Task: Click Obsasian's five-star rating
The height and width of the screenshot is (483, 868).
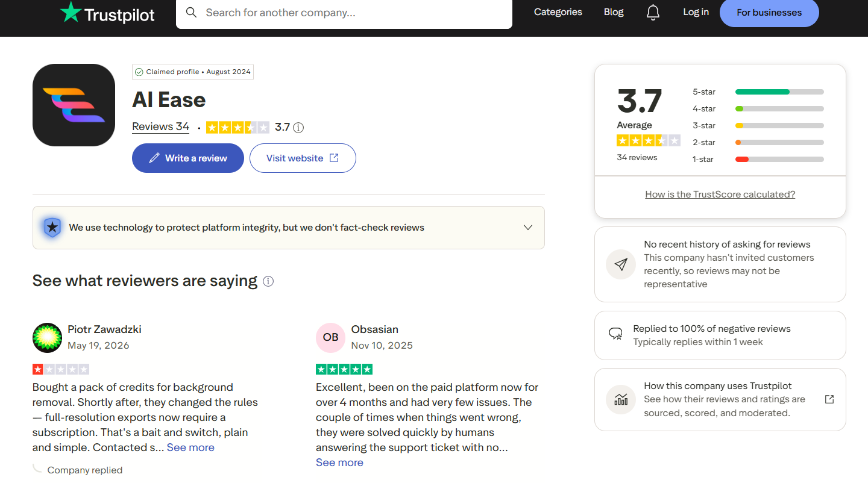Action: [344, 369]
